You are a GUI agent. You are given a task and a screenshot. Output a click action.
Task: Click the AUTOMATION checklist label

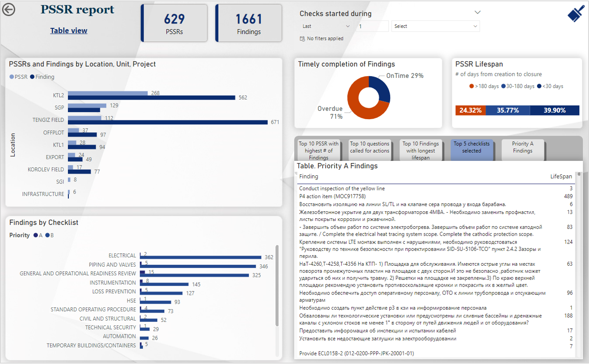click(120, 336)
